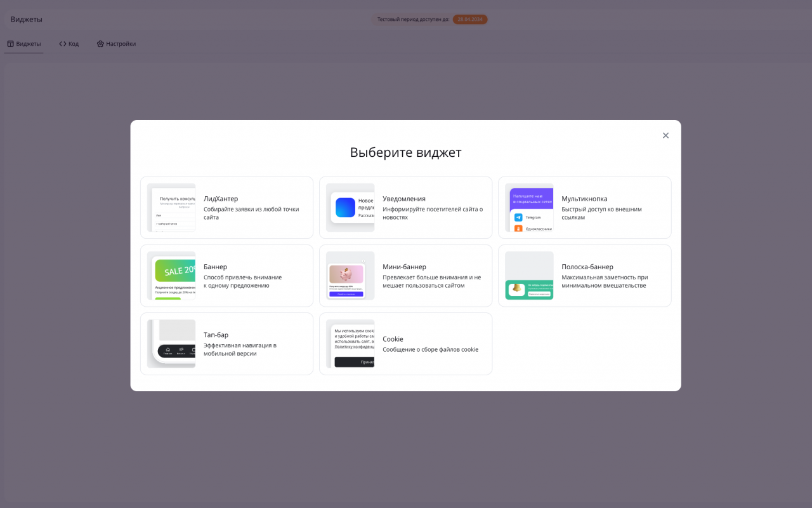
Task: Click the Баннер SALE preview thumbnail
Action: pos(171,276)
